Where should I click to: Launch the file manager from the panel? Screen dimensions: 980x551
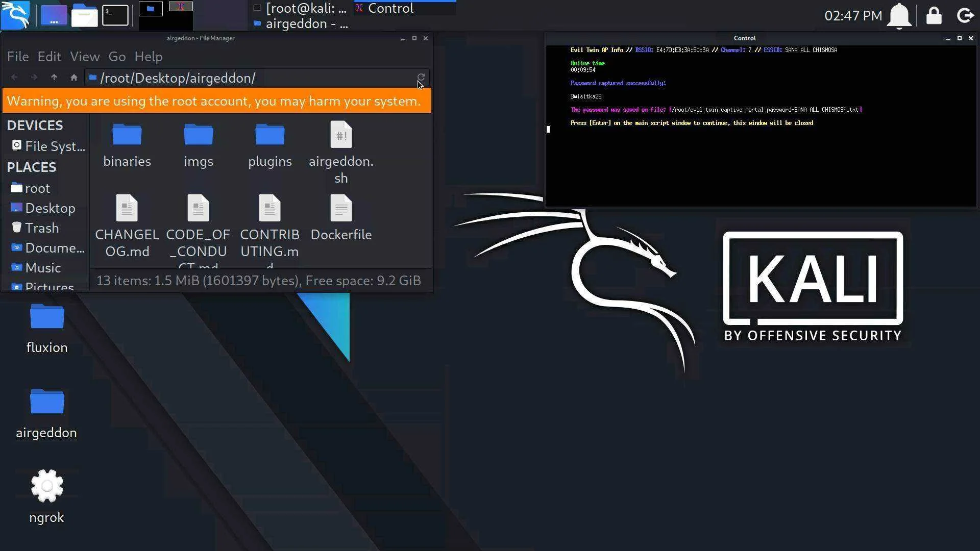(x=84, y=15)
